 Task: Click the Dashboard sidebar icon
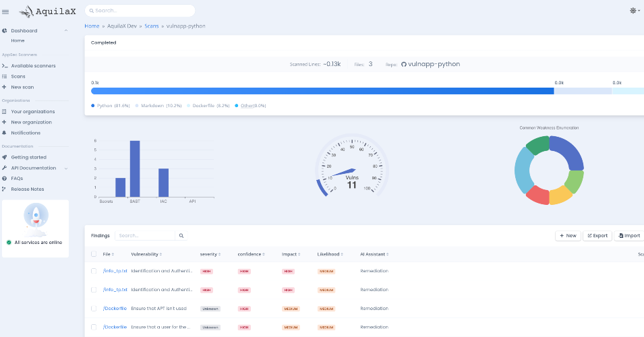tap(5, 31)
